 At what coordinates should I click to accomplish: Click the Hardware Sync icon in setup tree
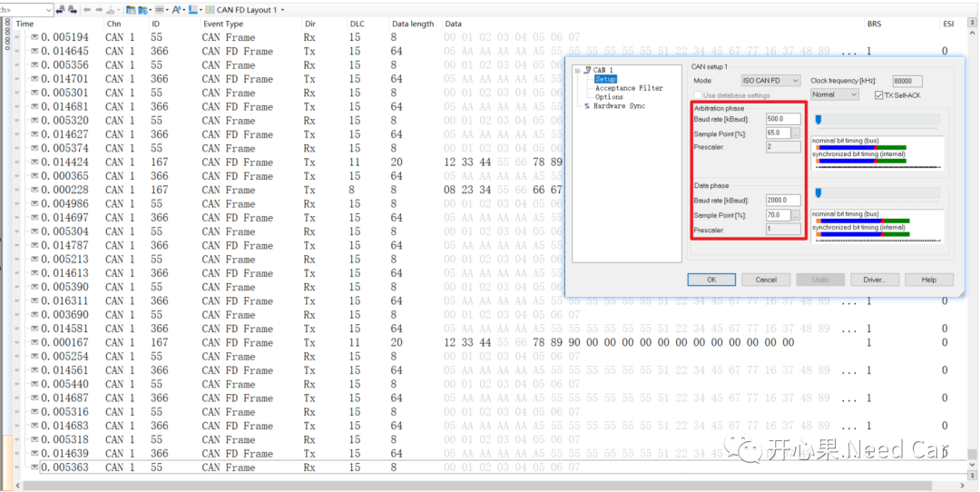tap(587, 106)
